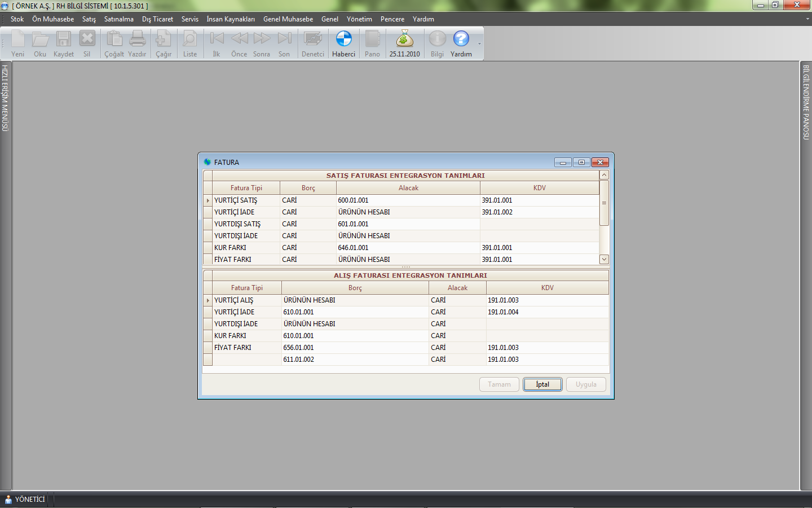Click the Haberci toolbar icon

343,40
